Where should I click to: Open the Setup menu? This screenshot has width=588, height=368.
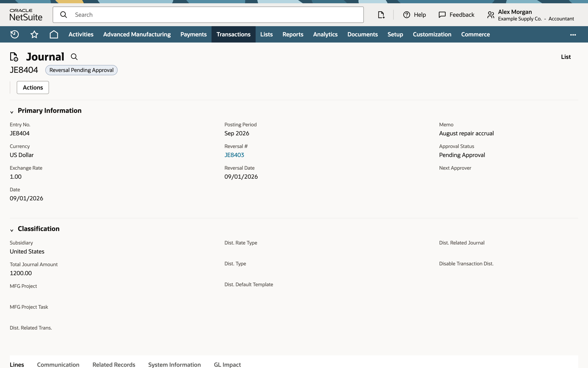395,34
